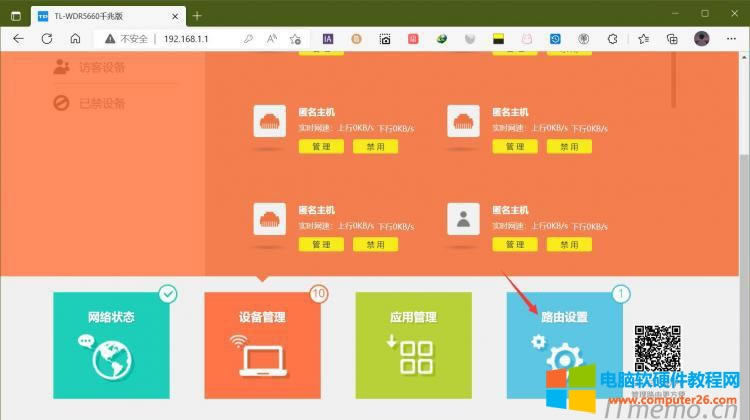Screen dimensions: 750x420
Task: Click the browser home icon
Action: [x=75, y=38]
